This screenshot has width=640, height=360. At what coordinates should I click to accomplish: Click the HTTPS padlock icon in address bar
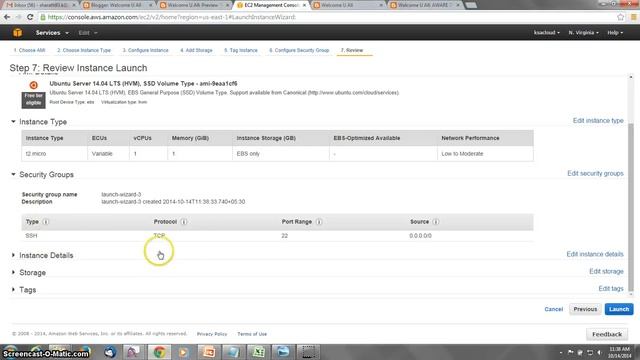click(43, 17)
